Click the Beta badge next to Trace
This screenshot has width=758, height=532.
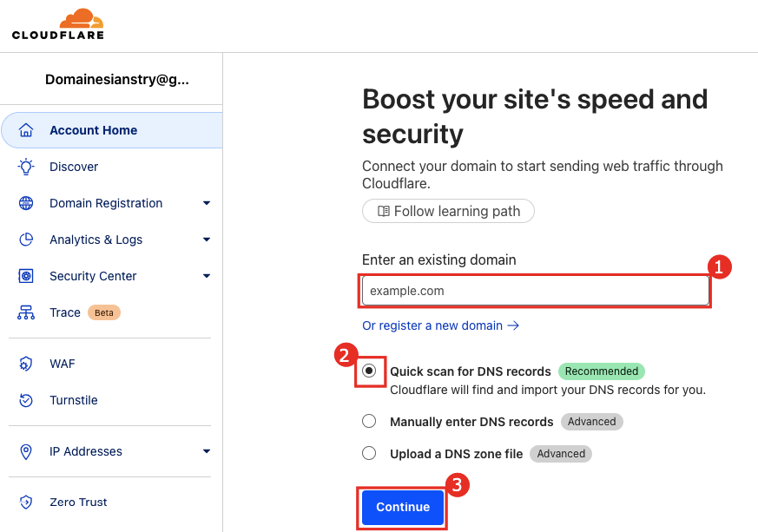point(104,312)
